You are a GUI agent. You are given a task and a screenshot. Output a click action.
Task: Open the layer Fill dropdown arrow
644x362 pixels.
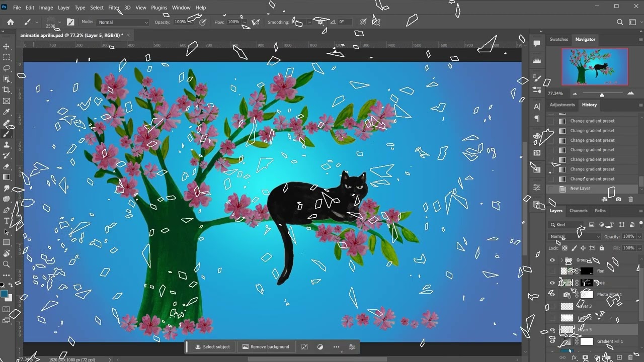tap(639, 248)
